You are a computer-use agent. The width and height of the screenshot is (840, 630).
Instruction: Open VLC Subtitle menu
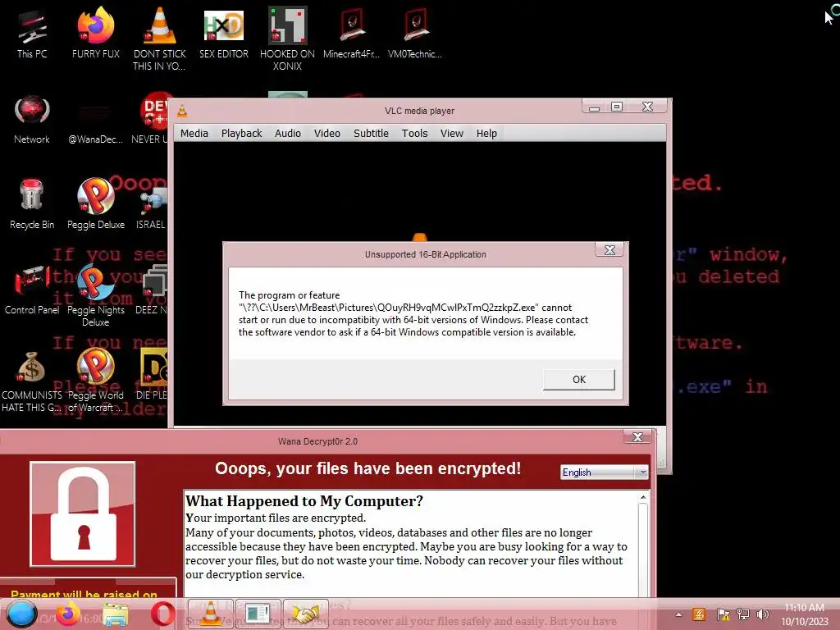click(371, 134)
